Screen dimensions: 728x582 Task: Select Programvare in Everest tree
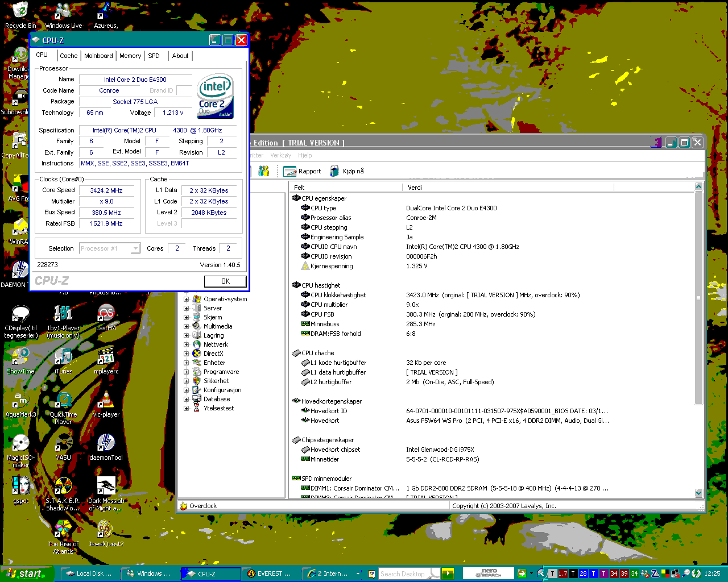(221, 372)
